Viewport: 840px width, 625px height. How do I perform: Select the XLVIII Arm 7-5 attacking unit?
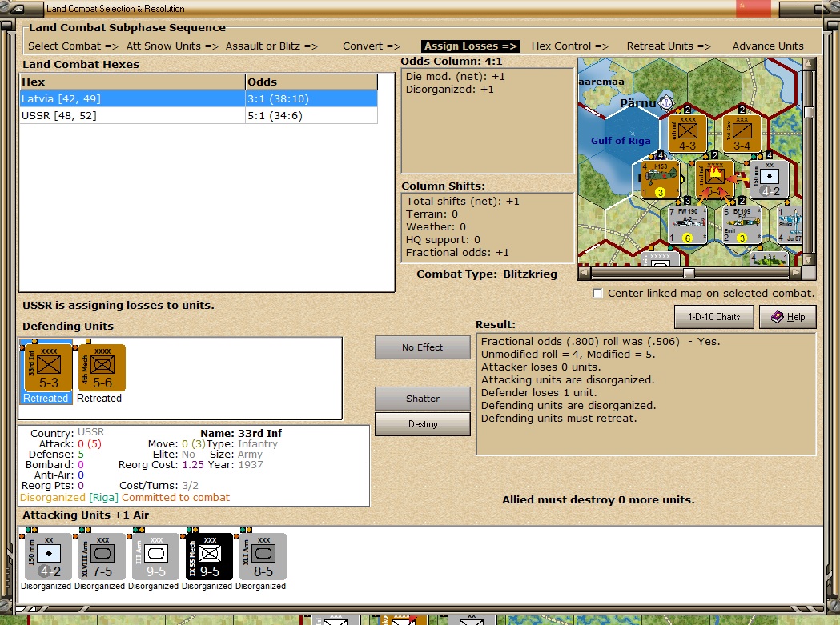click(102, 556)
